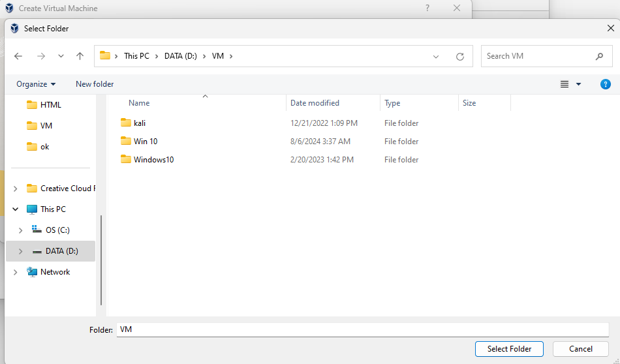
Task: Expand DATA (D:) drive node
Action: point(21,251)
